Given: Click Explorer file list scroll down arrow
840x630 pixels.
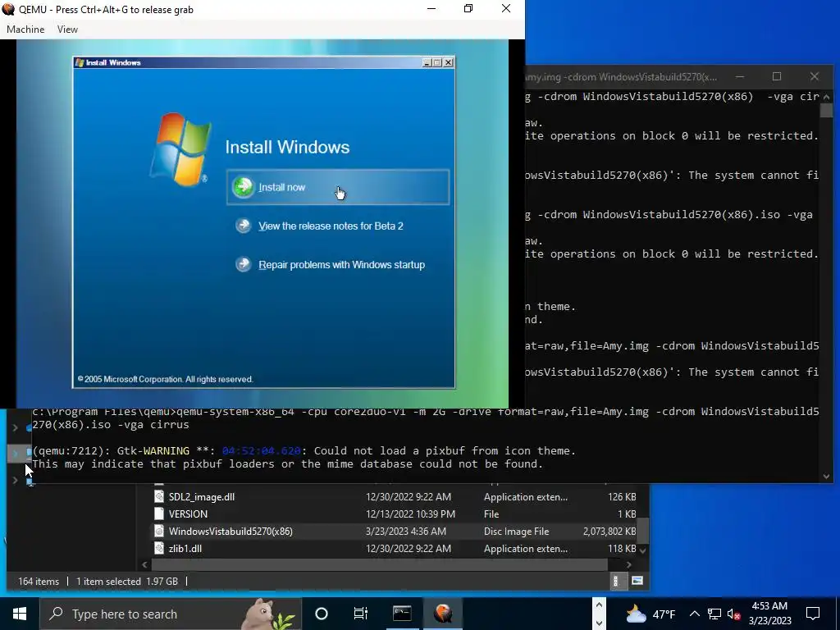Looking at the screenshot, I should pyautogui.click(x=643, y=550).
